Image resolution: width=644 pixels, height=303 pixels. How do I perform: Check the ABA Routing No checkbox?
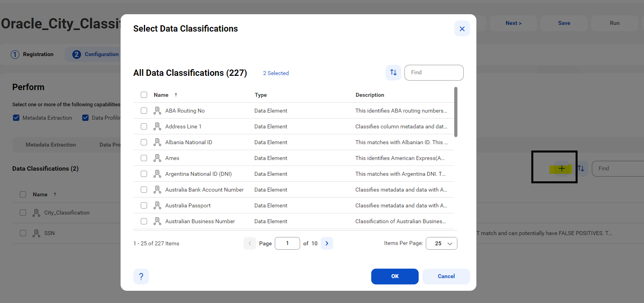point(144,111)
